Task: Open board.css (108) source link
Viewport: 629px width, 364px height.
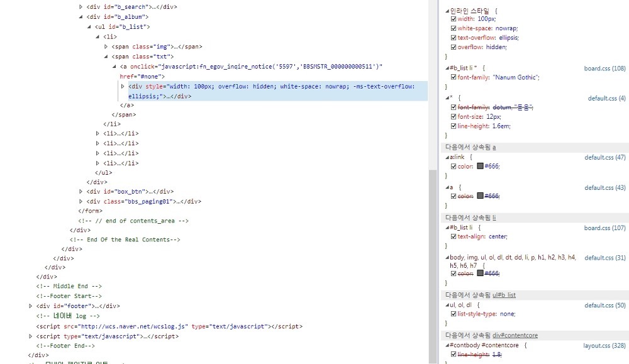Action: [x=604, y=69]
